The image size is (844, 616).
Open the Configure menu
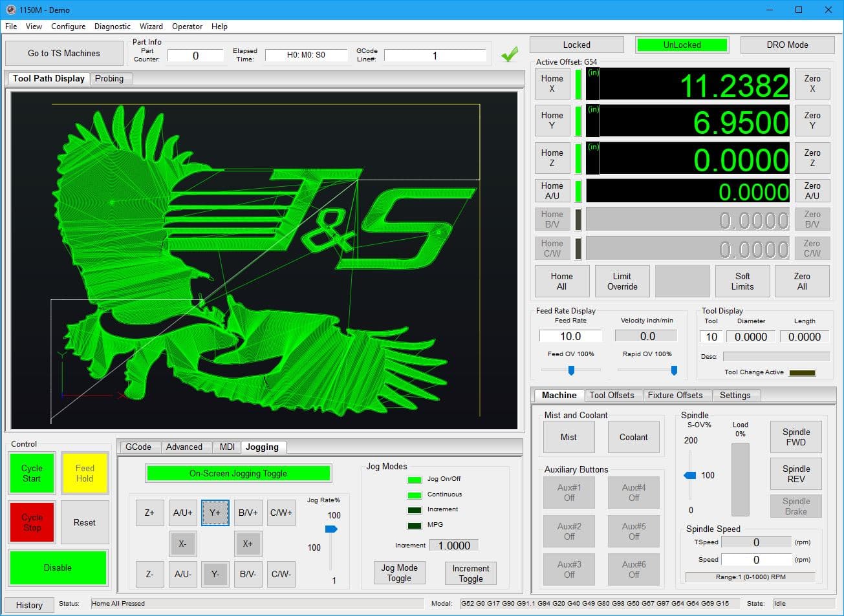click(x=68, y=27)
